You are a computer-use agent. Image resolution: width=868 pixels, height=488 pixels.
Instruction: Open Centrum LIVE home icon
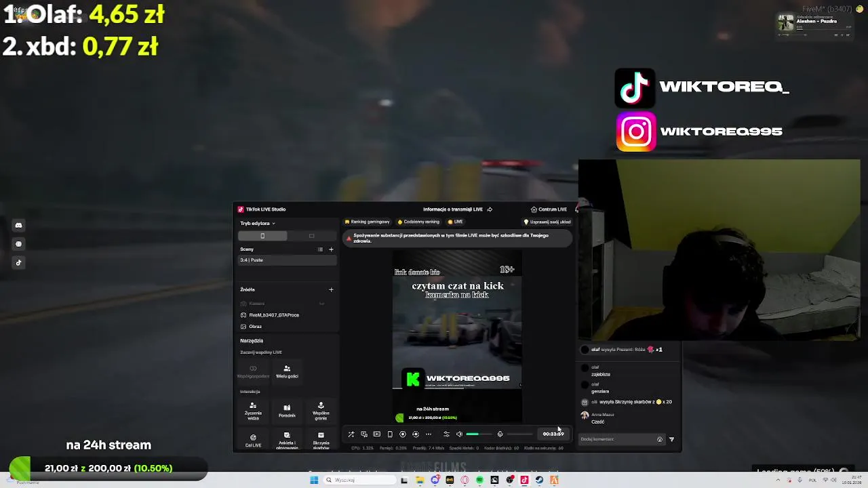(x=534, y=209)
